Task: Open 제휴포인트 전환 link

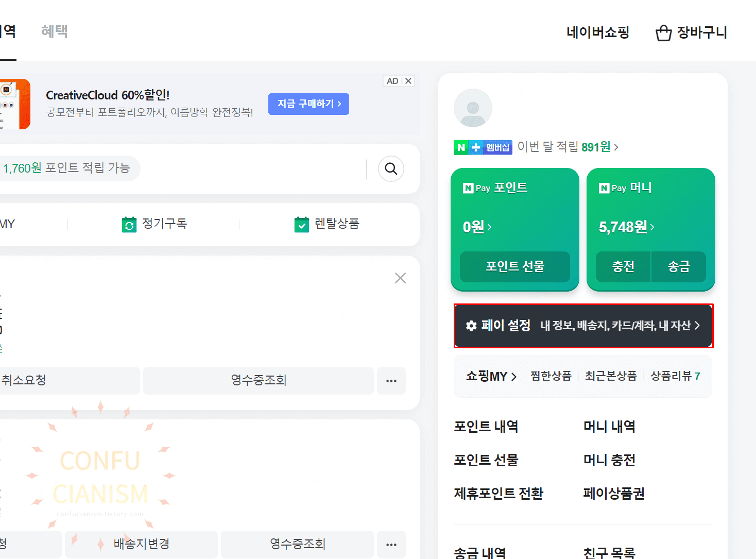Action: pyautogui.click(x=499, y=494)
